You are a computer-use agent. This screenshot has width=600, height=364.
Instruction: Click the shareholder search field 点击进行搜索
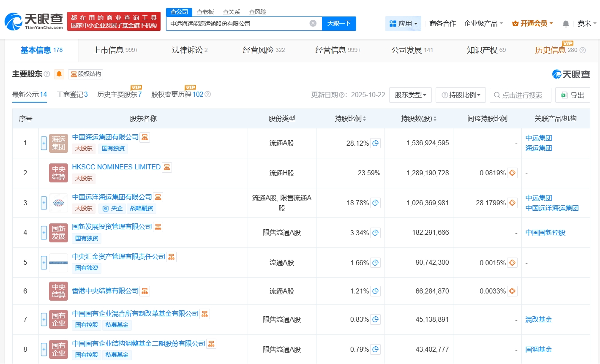click(x=521, y=95)
